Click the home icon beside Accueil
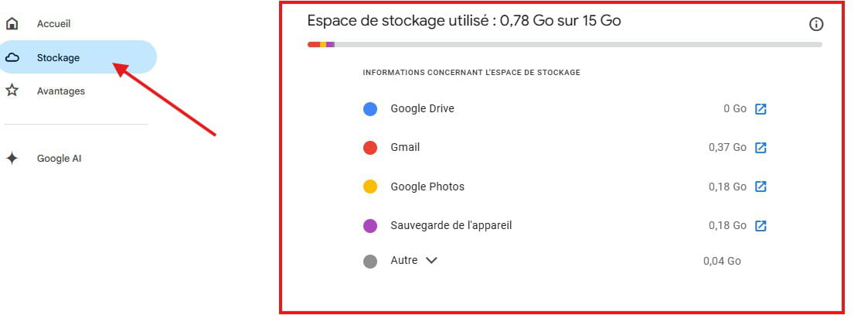 [12, 24]
